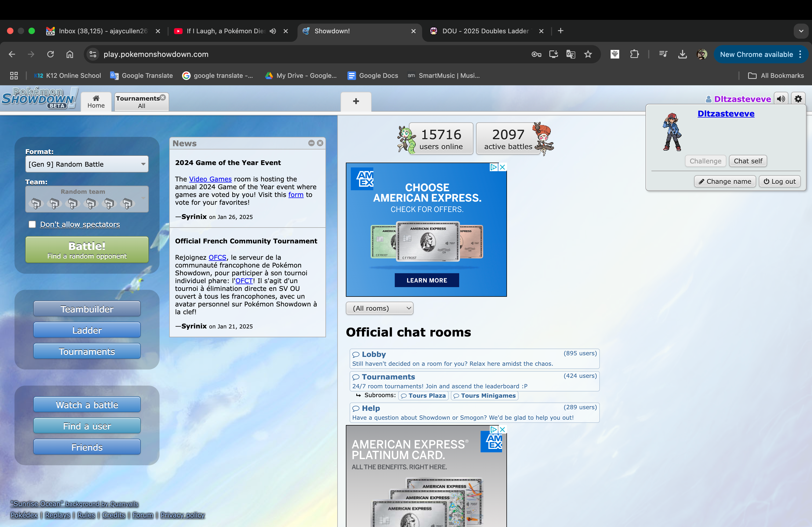Close the Tournaments room tab
The image size is (812, 527).
coord(163,97)
